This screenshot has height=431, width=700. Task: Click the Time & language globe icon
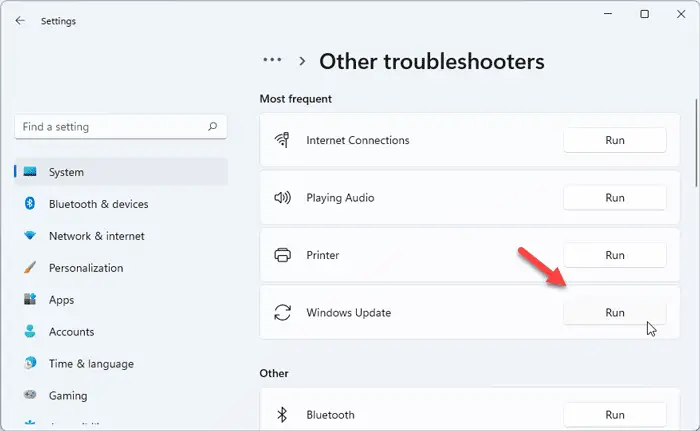tap(30, 364)
